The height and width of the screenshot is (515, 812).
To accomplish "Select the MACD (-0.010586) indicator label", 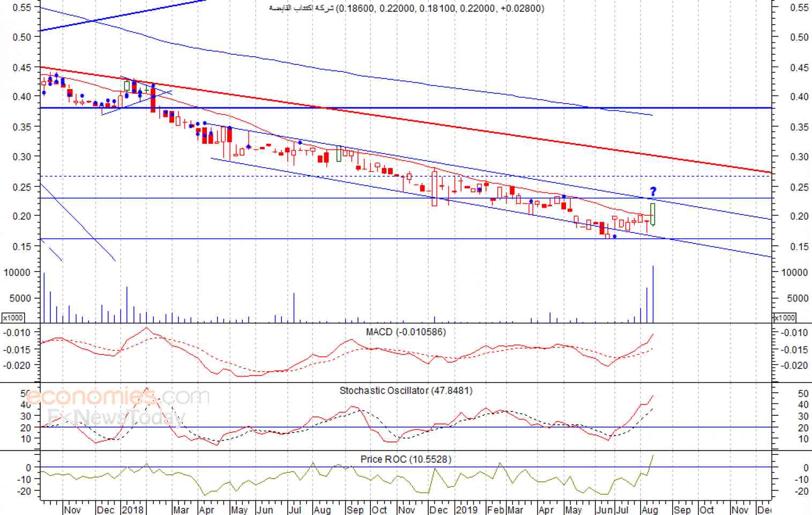I will click(x=406, y=332).
